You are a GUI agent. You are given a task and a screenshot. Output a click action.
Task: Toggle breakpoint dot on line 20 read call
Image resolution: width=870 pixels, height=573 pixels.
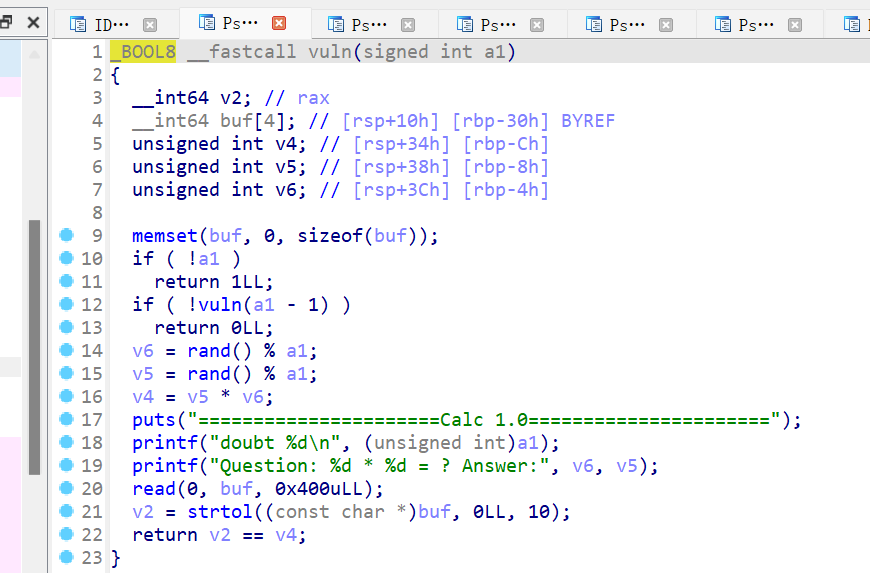point(67,489)
